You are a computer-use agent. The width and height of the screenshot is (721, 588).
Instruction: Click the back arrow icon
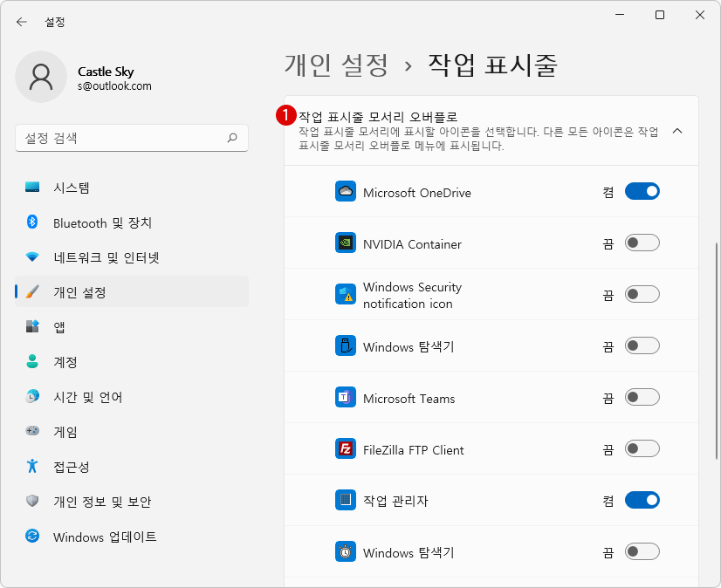click(22, 22)
